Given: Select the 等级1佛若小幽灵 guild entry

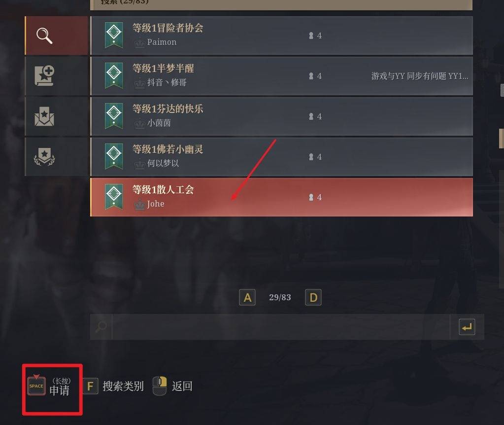Looking at the screenshot, I should (x=282, y=157).
